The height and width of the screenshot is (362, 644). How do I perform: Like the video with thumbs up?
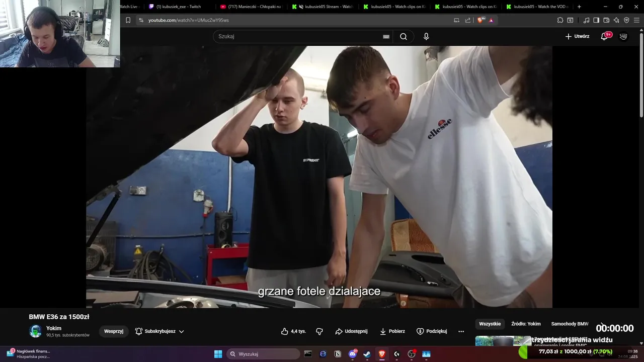293,331
